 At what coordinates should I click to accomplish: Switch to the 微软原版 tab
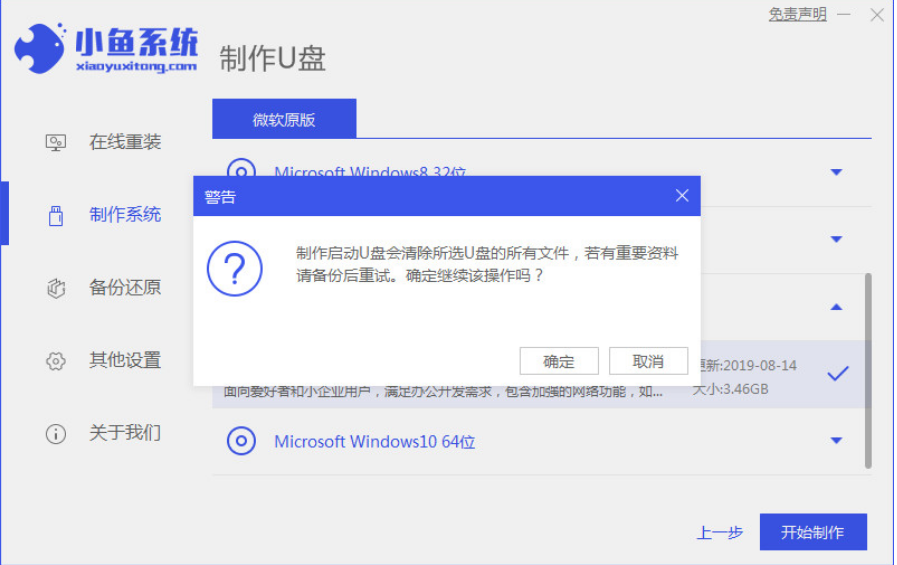click(284, 119)
